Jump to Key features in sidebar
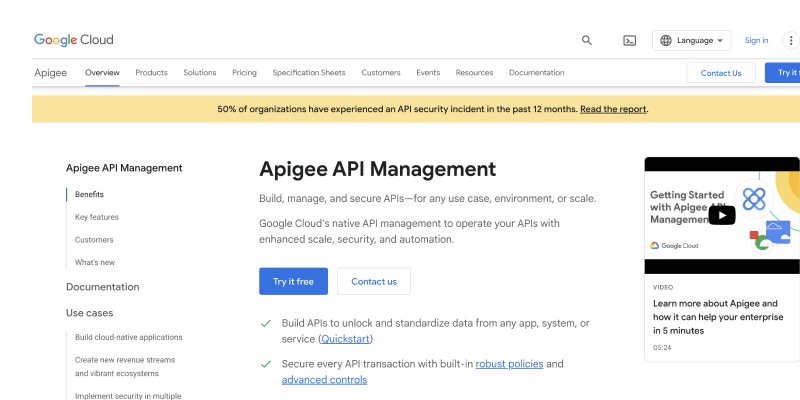 96,217
